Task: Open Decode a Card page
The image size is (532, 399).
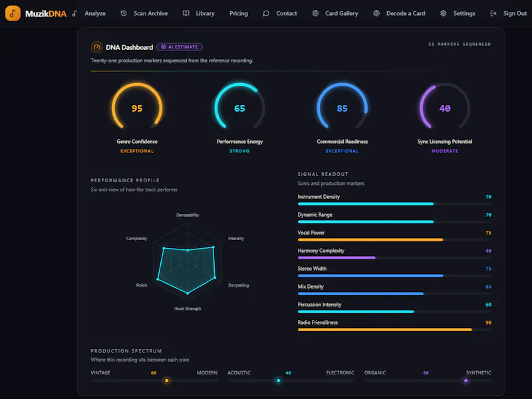Action: pyautogui.click(x=406, y=13)
